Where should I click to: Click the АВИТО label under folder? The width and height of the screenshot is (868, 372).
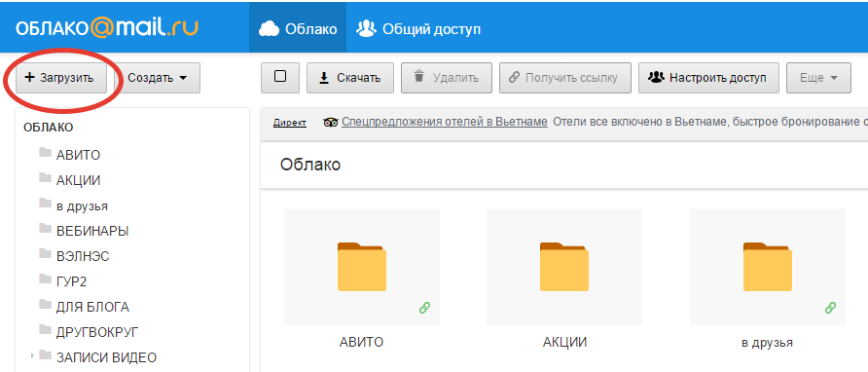[361, 342]
